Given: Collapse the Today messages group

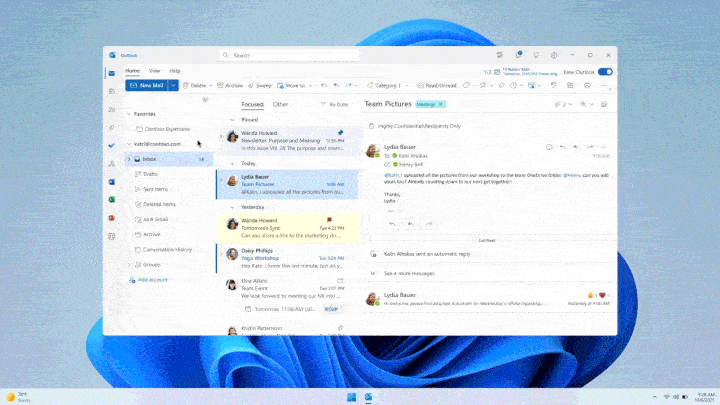Looking at the screenshot, I should [232, 163].
